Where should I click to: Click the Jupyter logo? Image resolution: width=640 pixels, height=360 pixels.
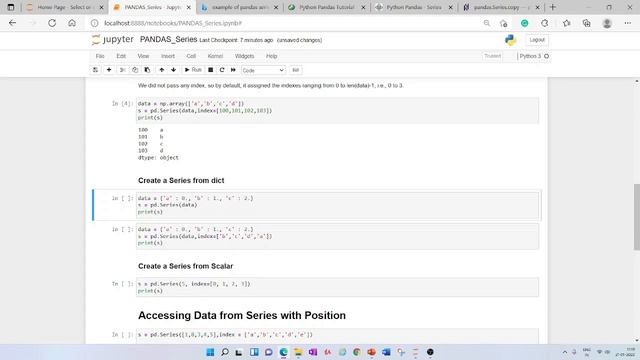pos(113,40)
